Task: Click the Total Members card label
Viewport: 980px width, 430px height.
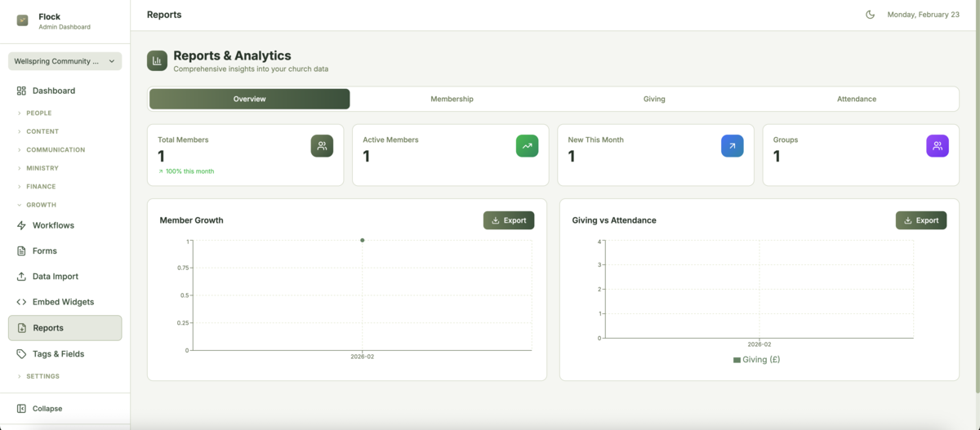Action: (x=183, y=140)
